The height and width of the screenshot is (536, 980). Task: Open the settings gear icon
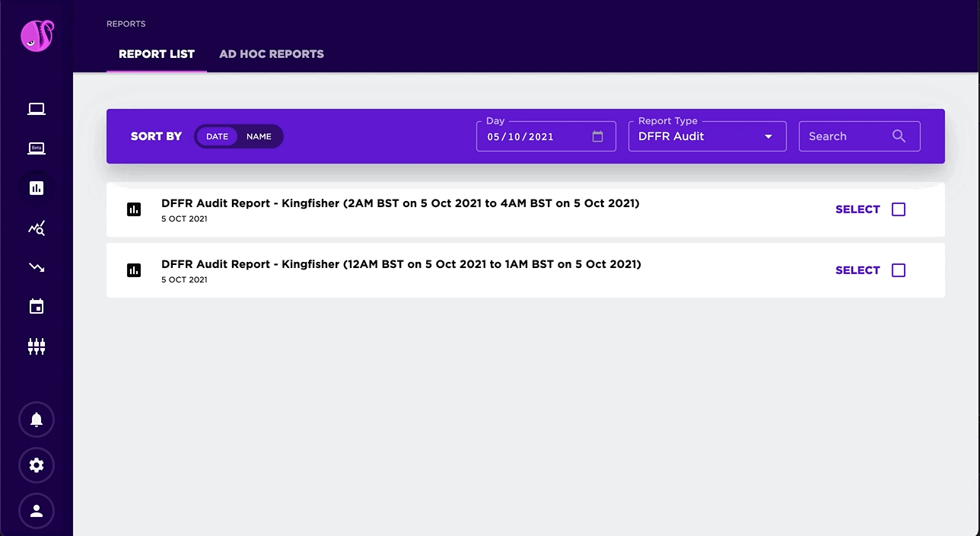click(x=37, y=465)
